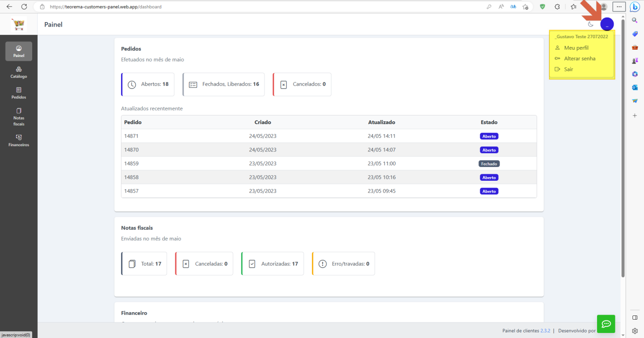Image resolution: width=644 pixels, height=338 pixels.
Task: Open the blue user avatar menu
Action: (607, 24)
